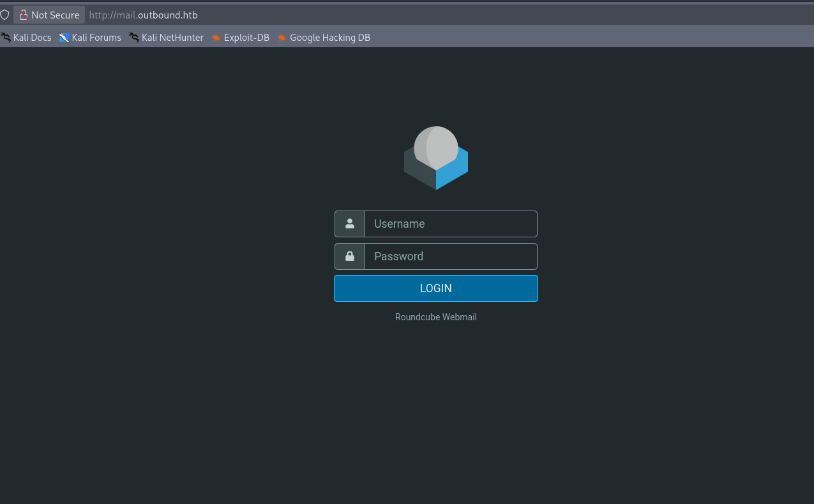Click the Roundcube cube logo
This screenshot has width=814, height=504.
tap(436, 158)
